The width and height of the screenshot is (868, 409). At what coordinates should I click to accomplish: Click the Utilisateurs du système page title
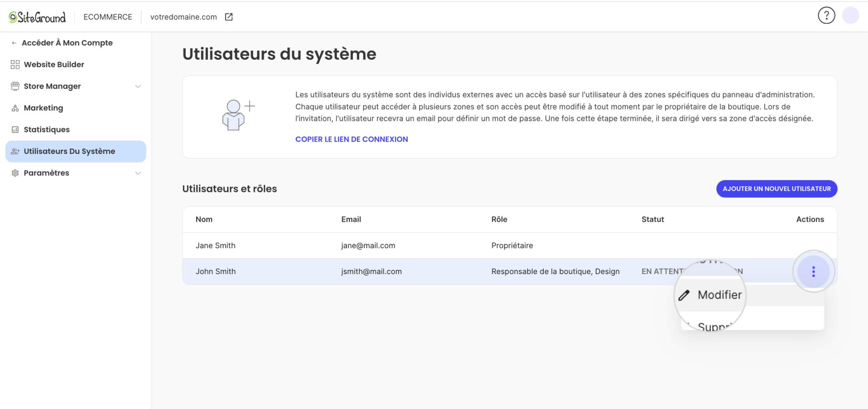pyautogui.click(x=279, y=54)
